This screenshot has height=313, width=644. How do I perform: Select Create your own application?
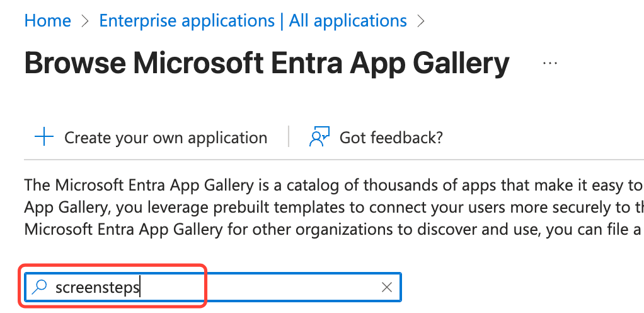tap(165, 138)
